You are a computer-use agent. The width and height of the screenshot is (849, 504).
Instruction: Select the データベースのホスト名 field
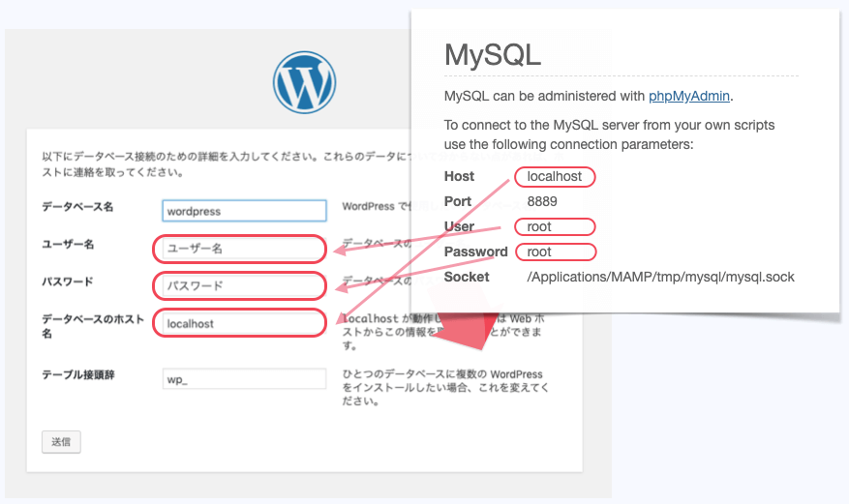(244, 323)
